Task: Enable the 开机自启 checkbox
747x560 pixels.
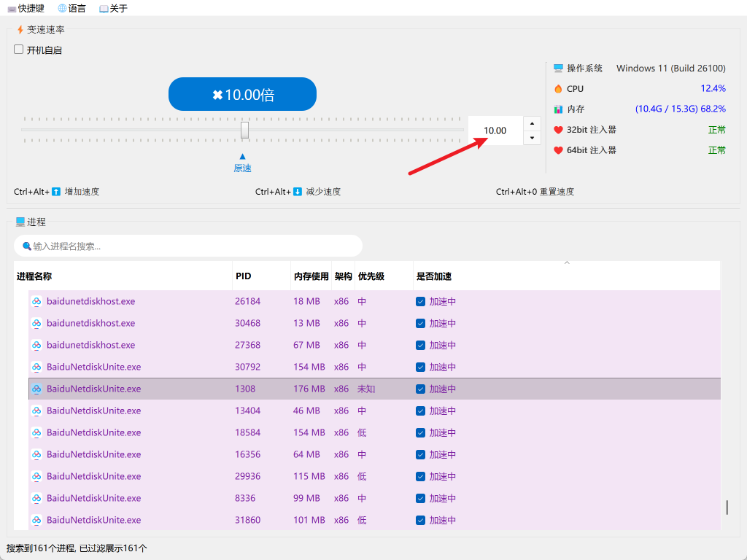Action: pyautogui.click(x=19, y=50)
